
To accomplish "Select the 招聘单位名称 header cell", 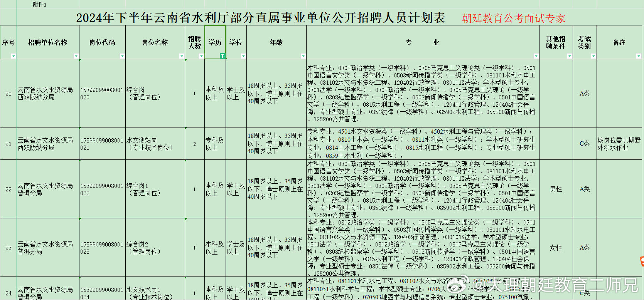I will tap(48, 42).
